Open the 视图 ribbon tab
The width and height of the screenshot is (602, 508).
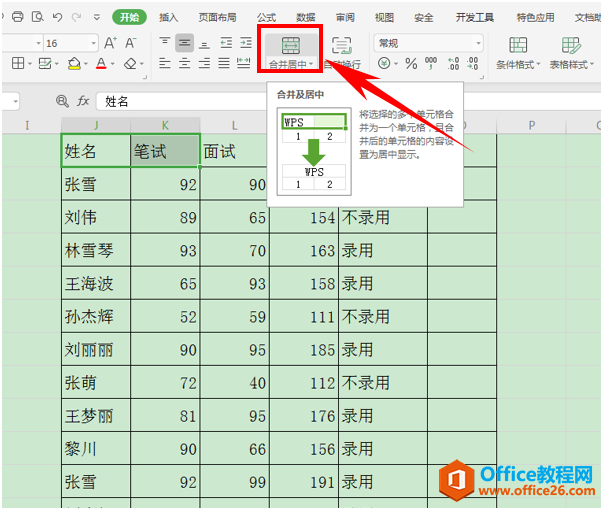[384, 17]
